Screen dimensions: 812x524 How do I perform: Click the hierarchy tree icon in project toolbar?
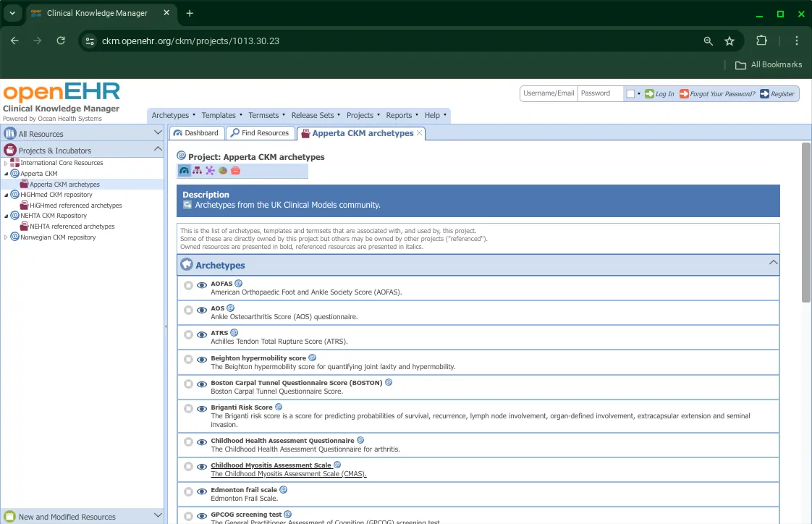coord(198,170)
